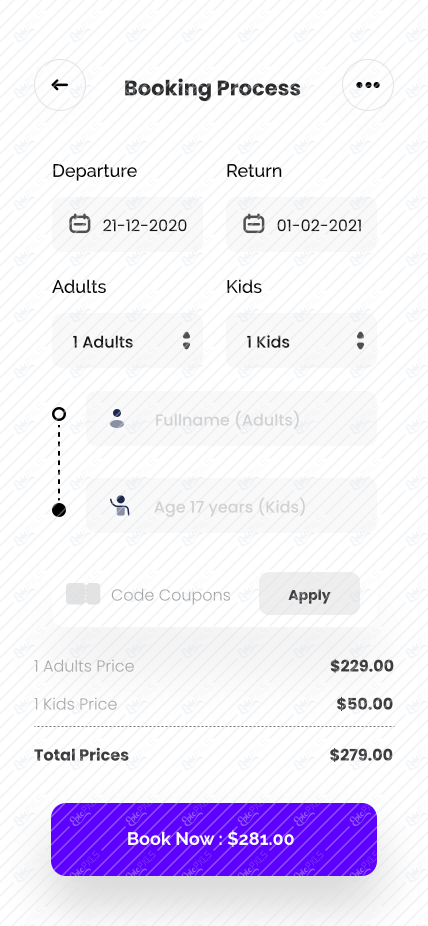This screenshot has width=428, height=926.
Task: Open the 1 Kids dropdown
Action: 301,341
